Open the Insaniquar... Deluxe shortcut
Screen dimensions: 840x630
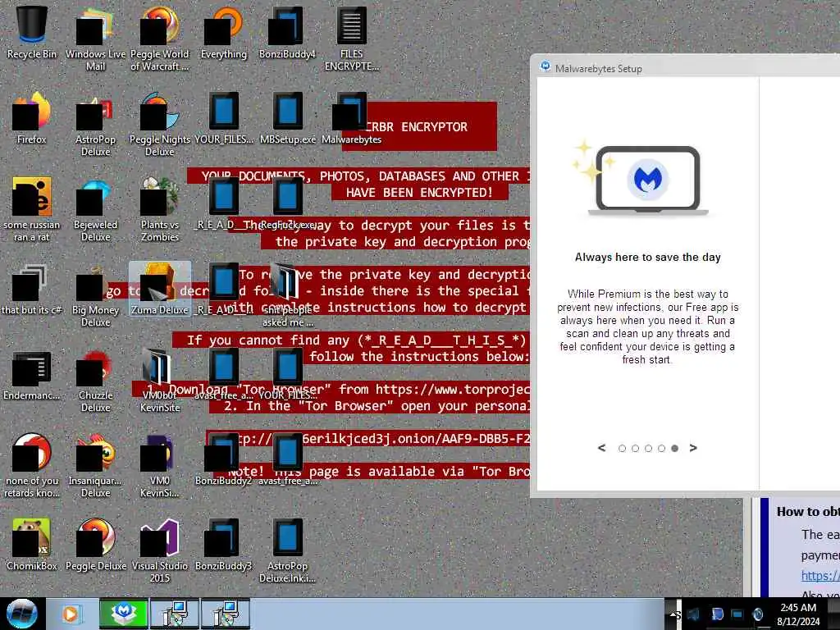tap(95, 466)
